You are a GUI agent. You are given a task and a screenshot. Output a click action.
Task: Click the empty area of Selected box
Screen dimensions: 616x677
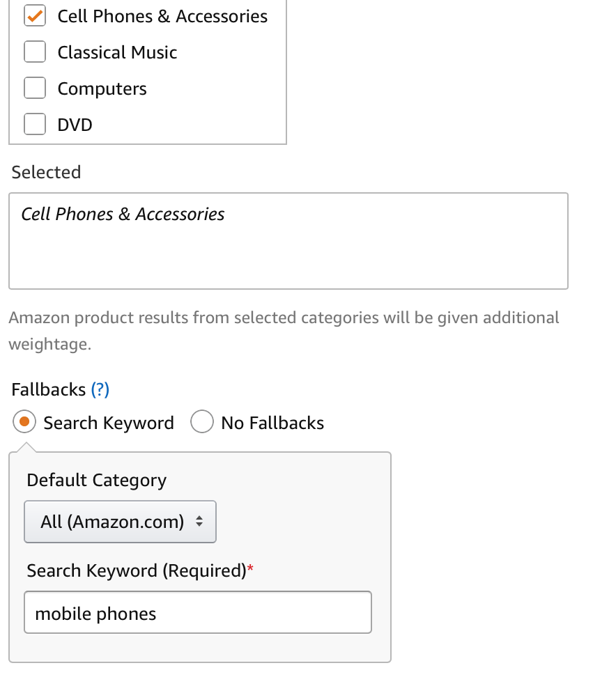tap(348, 258)
